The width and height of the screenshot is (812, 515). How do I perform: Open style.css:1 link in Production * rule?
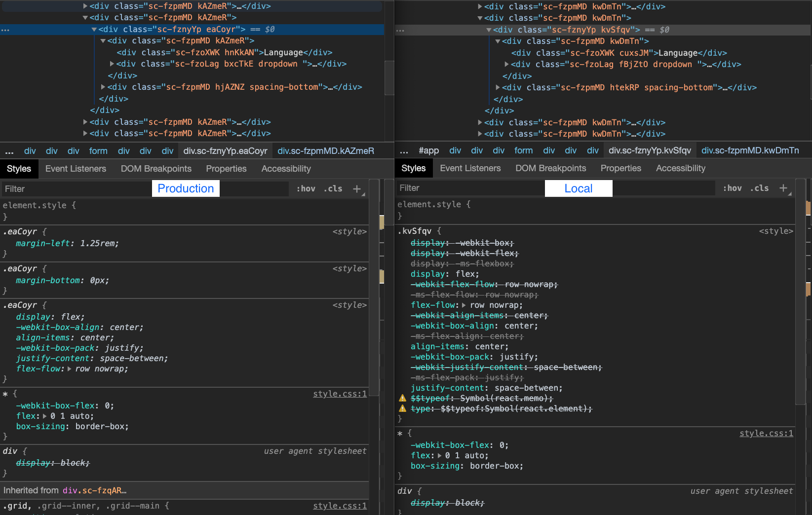[x=340, y=394]
